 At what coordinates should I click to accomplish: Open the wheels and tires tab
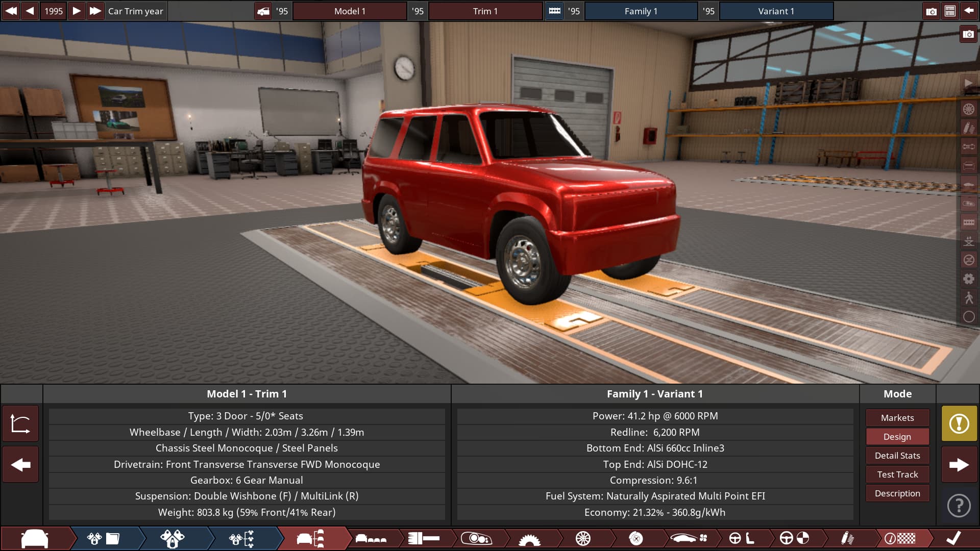(583, 539)
